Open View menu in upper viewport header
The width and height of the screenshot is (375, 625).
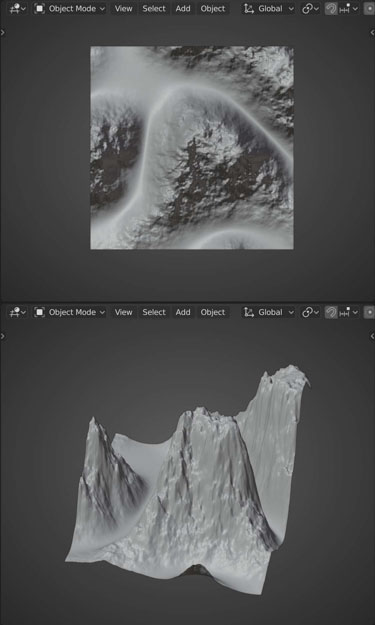tap(124, 8)
